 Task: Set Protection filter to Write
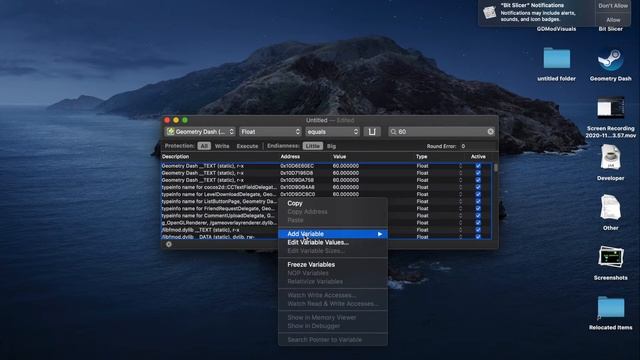[222, 146]
